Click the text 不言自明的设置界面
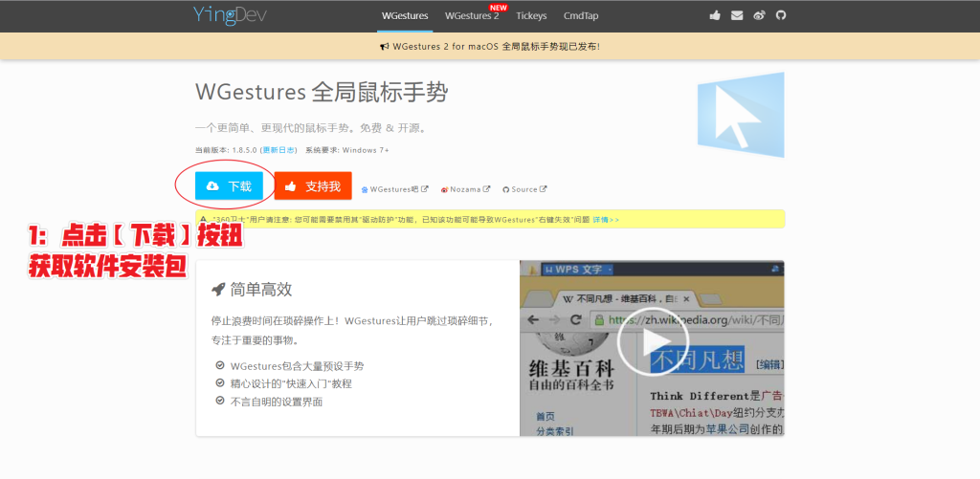The image size is (980, 479). 277,402
